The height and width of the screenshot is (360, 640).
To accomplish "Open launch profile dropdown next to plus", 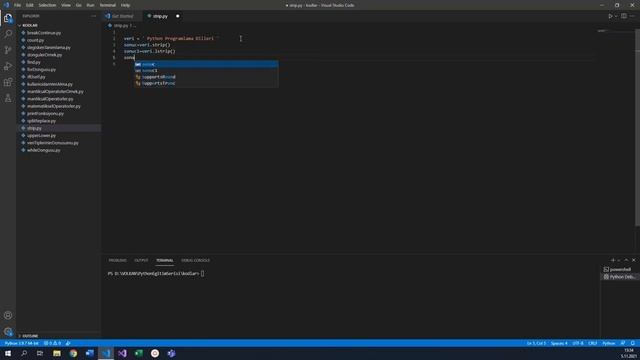I will tap(619, 260).
